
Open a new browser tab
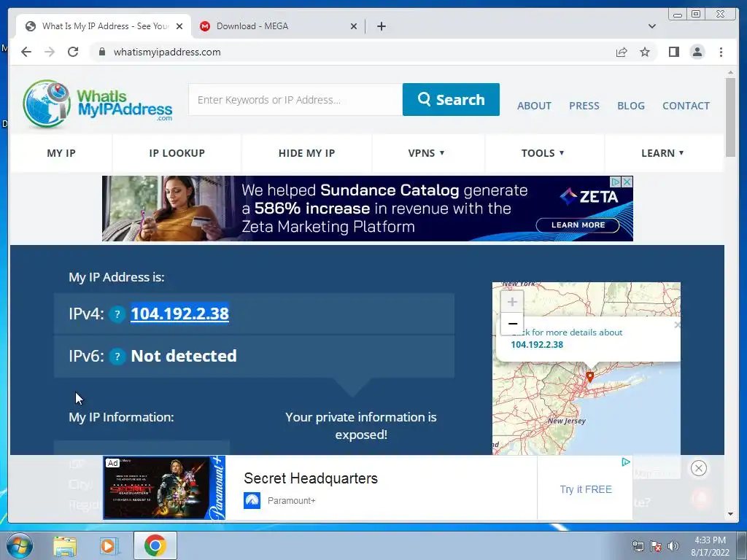click(381, 26)
